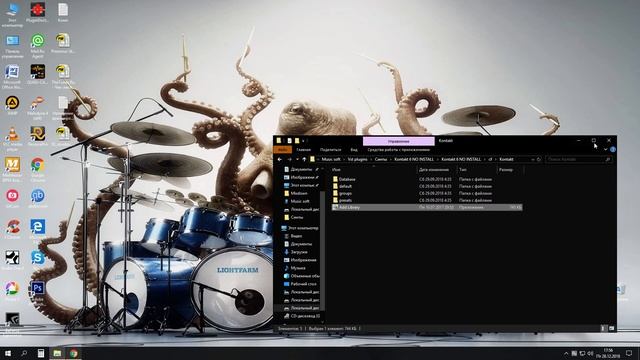Open recent locations dropdown next to forward arrow
Image resolution: width=640 pixels, height=360 pixels.
pos(297,159)
